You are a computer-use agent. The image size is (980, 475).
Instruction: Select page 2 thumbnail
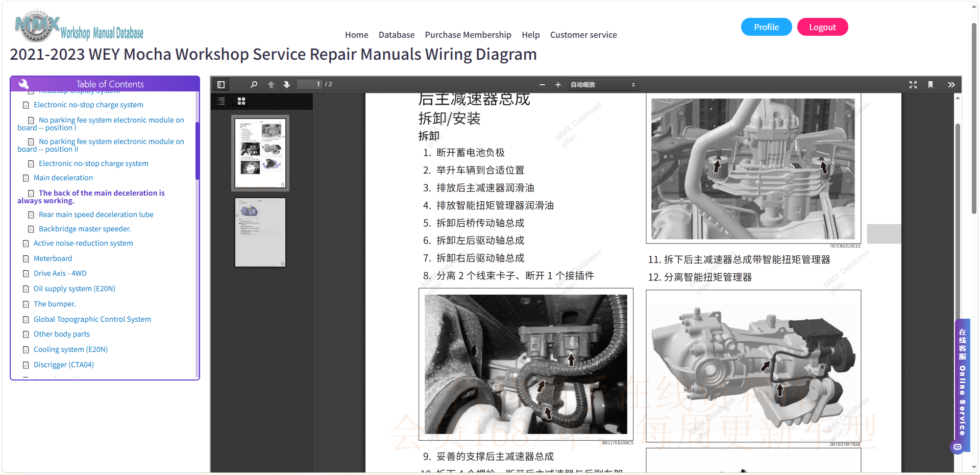(x=260, y=232)
